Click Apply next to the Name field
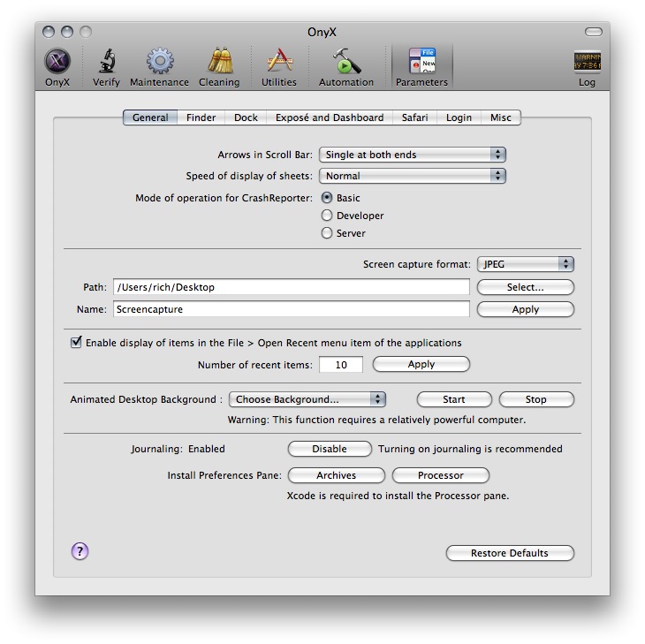 tap(526, 309)
